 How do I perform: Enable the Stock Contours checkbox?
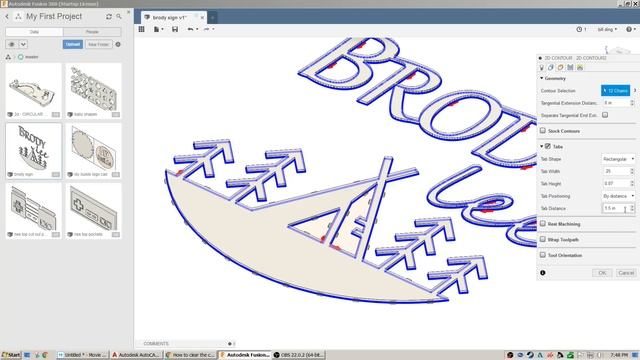coord(543,131)
